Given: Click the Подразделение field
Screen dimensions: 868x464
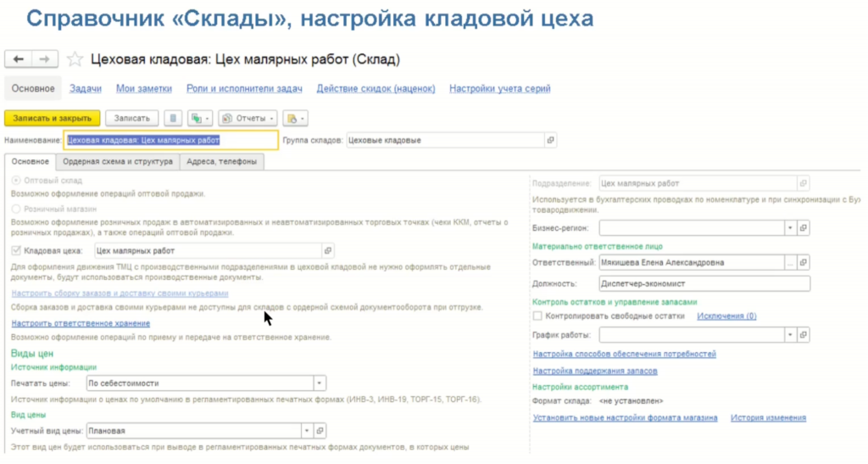Looking at the screenshot, I should point(698,183).
